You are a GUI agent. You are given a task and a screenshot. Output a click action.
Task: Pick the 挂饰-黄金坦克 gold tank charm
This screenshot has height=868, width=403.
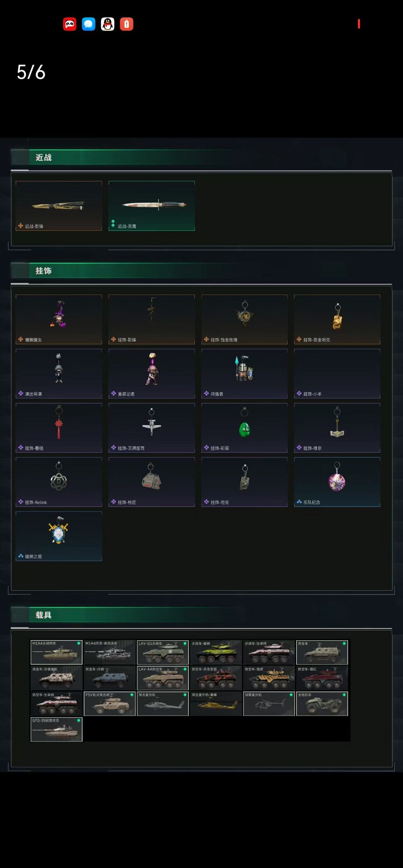pos(337,319)
